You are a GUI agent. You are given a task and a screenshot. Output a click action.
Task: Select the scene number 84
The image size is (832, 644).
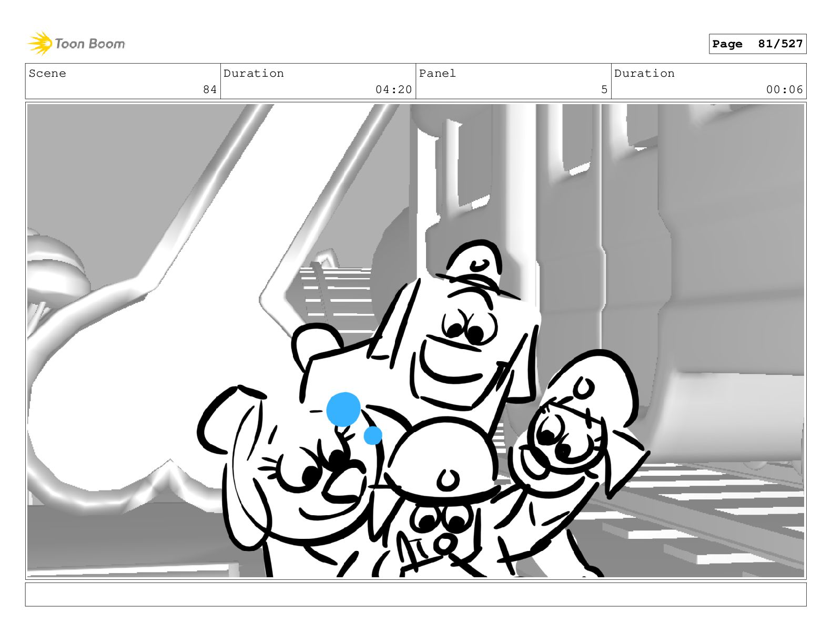[210, 90]
